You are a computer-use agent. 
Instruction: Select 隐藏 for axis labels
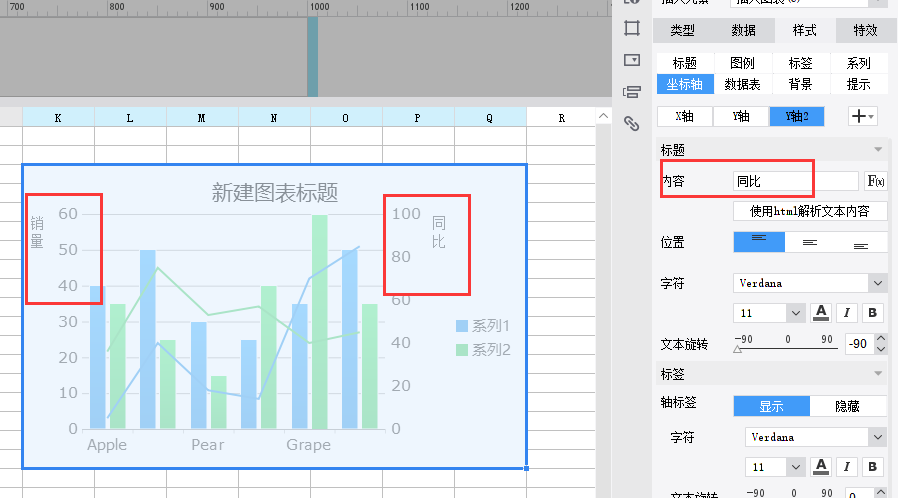[x=848, y=406]
